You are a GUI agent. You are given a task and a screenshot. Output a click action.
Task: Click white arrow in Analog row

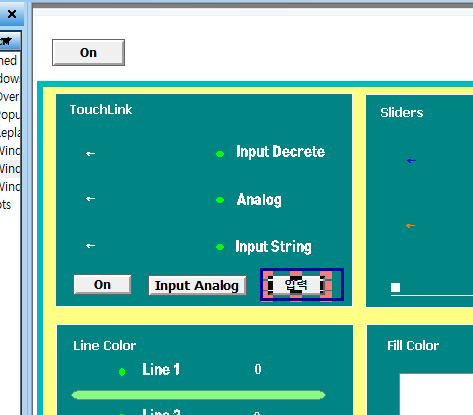click(90, 199)
